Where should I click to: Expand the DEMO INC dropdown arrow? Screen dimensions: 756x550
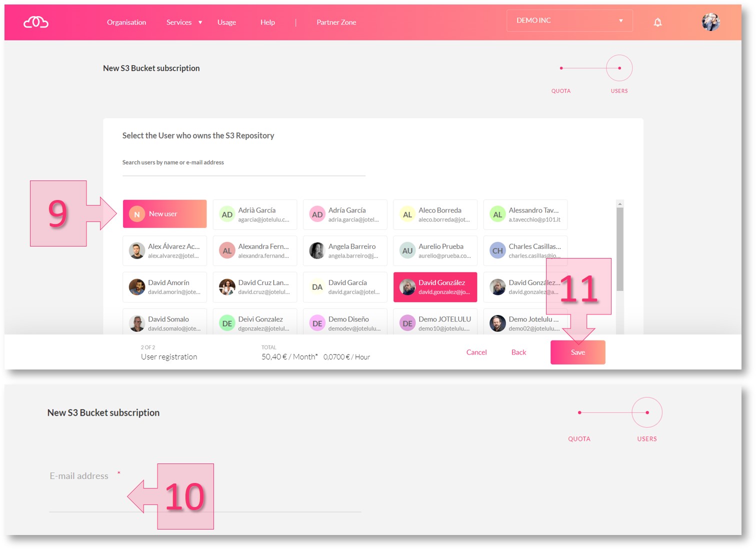621,20
